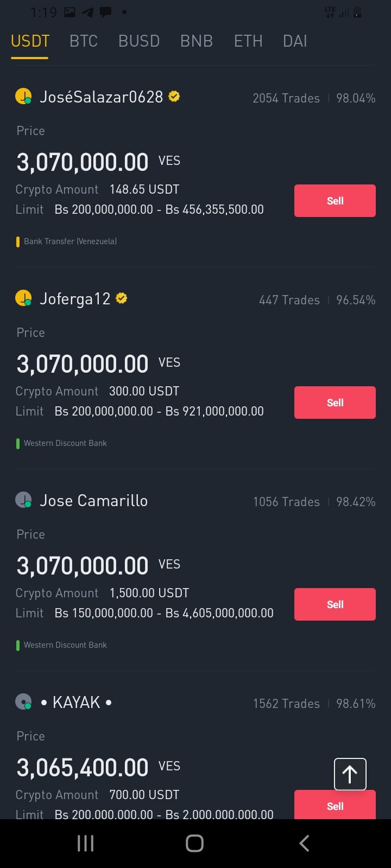
Task: Tap Jose Camarillo's gray avatar icon
Action: pos(23,500)
